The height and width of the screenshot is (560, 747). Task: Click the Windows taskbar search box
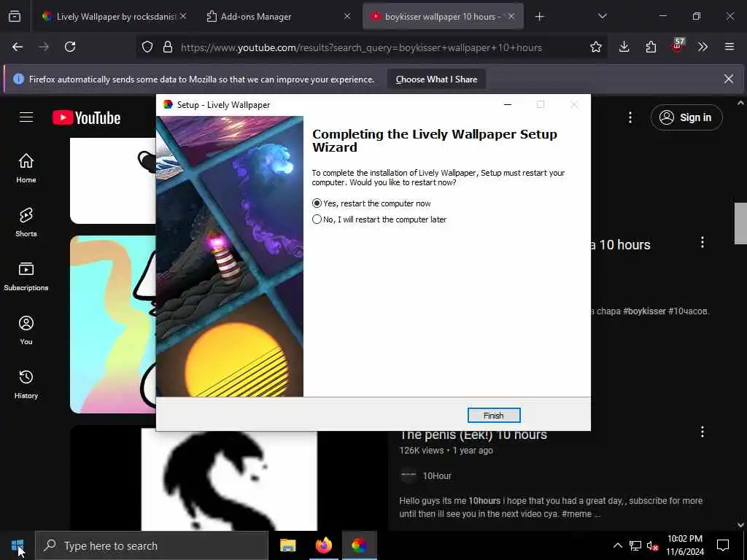pos(152,545)
